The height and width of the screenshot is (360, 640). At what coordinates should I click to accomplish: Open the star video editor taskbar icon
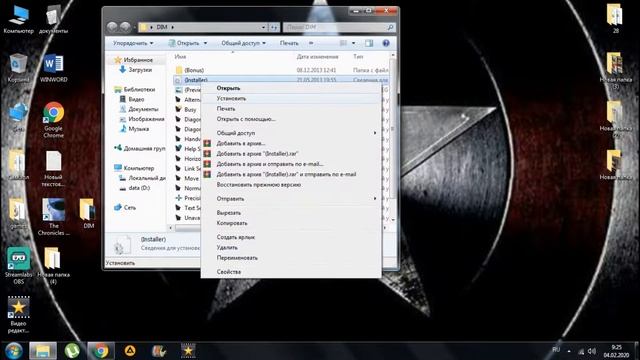[188, 351]
